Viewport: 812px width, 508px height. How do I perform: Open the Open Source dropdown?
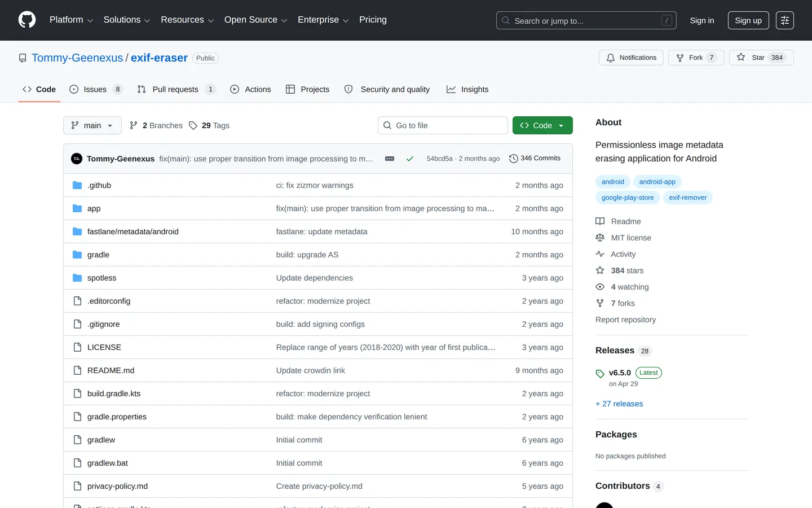click(256, 20)
